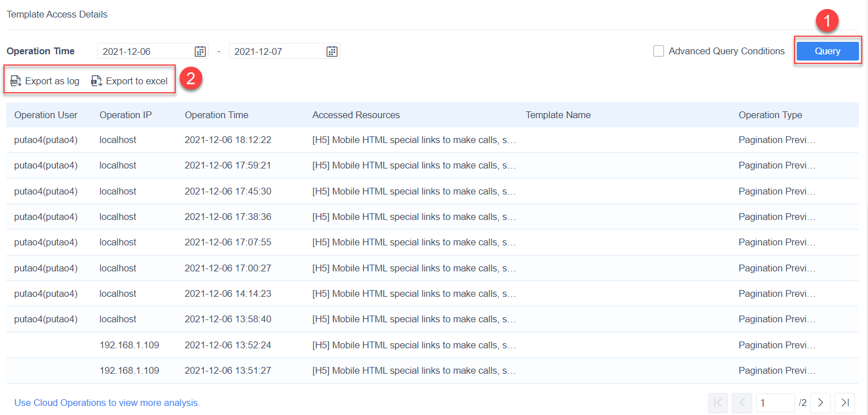Viewport: 868px width, 415px height.
Task: Click the Operation User column header
Action: (x=46, y=115)
